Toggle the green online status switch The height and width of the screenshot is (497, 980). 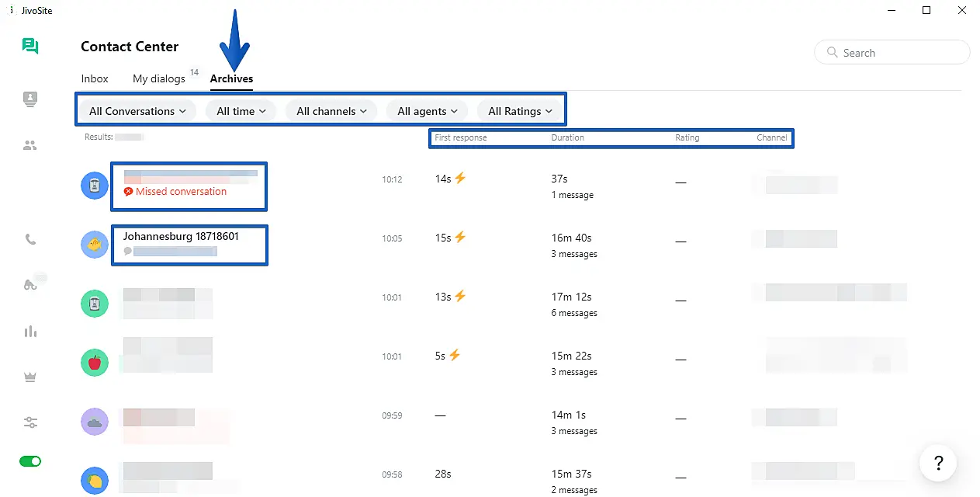click(30, 461)
